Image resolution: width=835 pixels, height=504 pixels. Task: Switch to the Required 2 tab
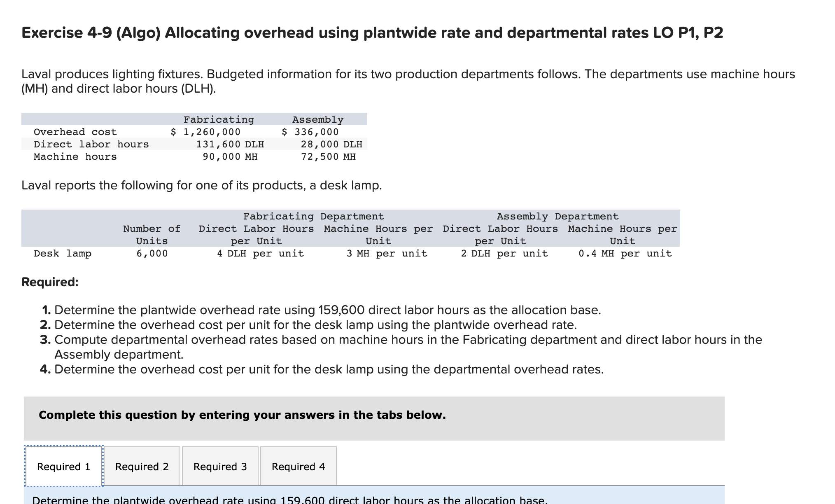tap(142, 466)
